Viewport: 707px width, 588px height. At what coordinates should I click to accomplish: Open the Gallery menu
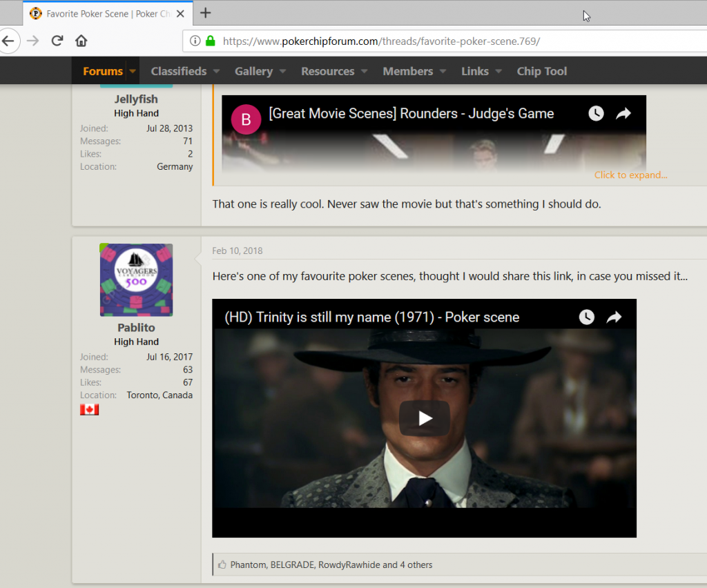(253, 71)
